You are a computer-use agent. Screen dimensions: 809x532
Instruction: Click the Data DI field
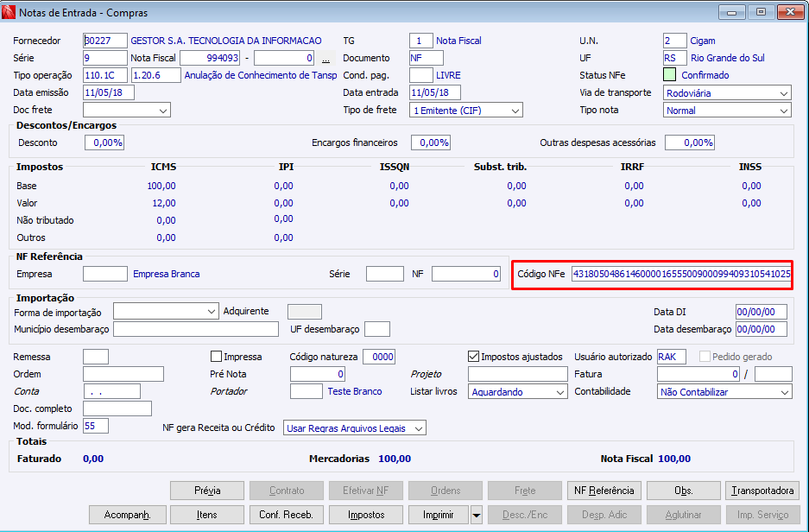tap(762, 312)
